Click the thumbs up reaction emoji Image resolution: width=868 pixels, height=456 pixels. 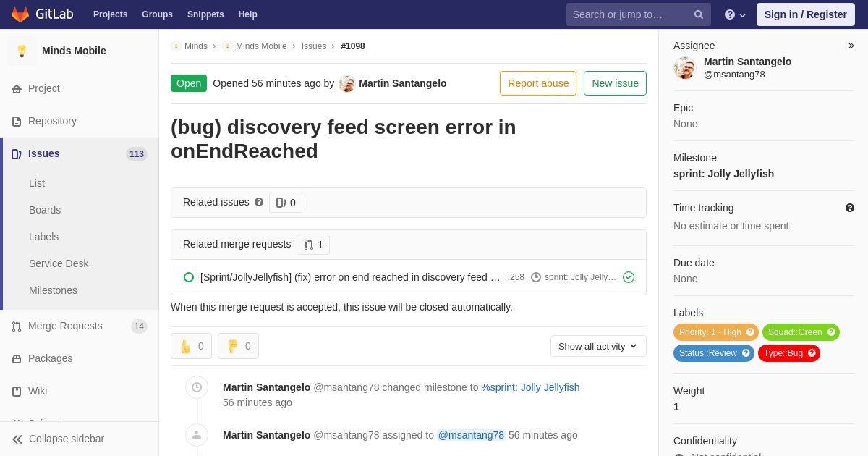(186, 346)
